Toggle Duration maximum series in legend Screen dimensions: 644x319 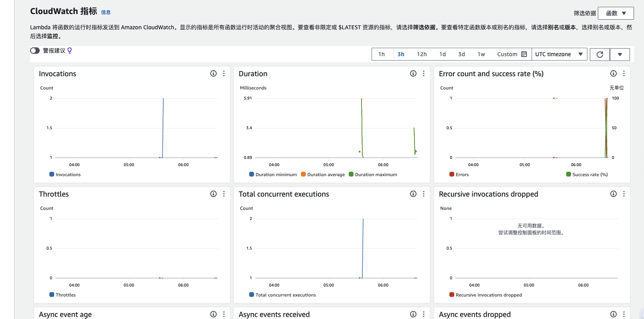tap(373, 175)
